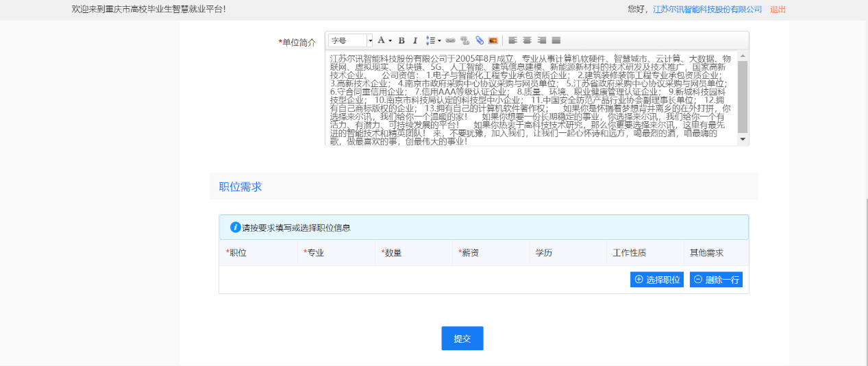The width and height of the screenshot is (868, 366).
Task: Align text right in editor
Action: point(541,40)
